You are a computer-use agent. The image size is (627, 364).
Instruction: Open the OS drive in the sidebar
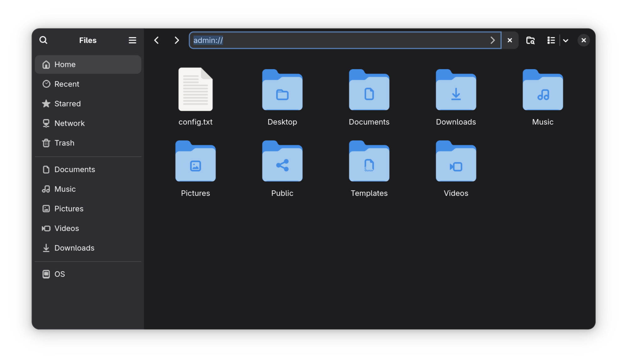coord(59,274)
